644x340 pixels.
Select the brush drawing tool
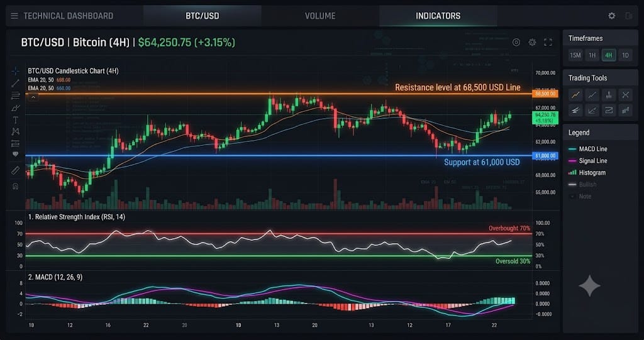click(15, 108)
